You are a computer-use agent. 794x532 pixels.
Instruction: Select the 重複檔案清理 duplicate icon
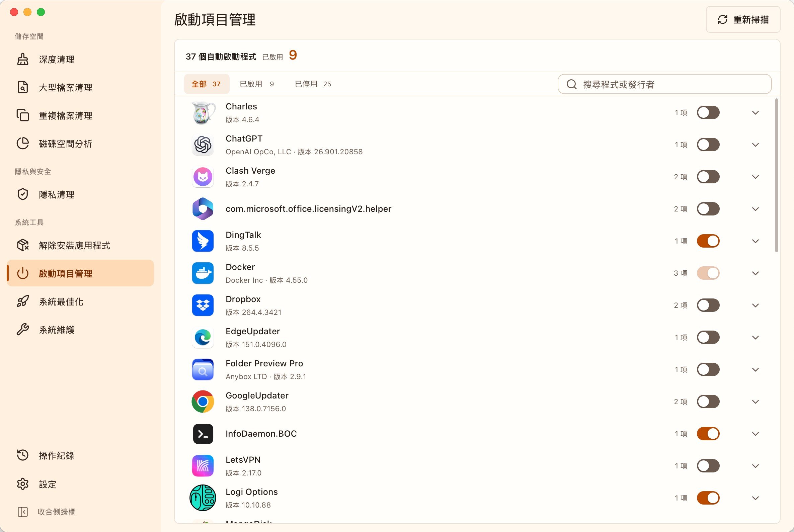pyautogui.click(x=23, y=115)
